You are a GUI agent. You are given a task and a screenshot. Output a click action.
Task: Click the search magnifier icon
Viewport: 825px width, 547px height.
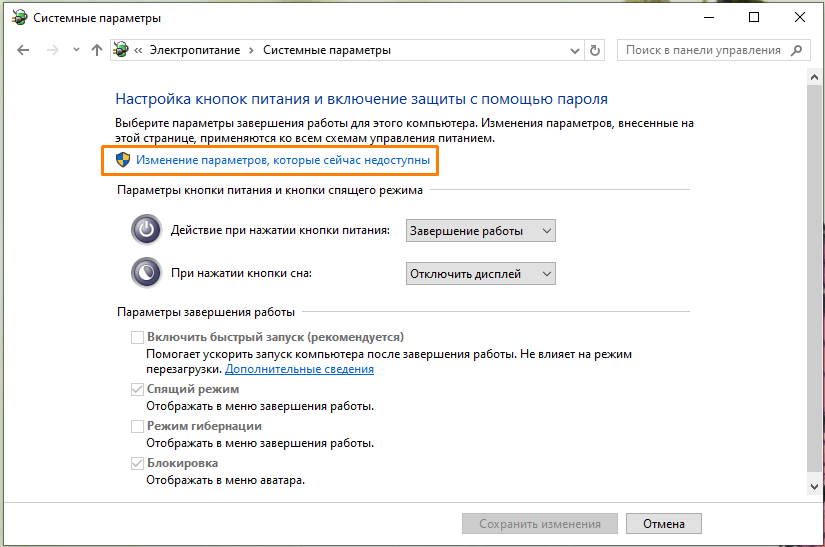coord(797,50)
